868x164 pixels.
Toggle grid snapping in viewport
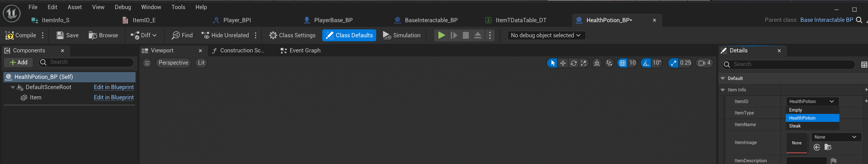pos(622,63)
